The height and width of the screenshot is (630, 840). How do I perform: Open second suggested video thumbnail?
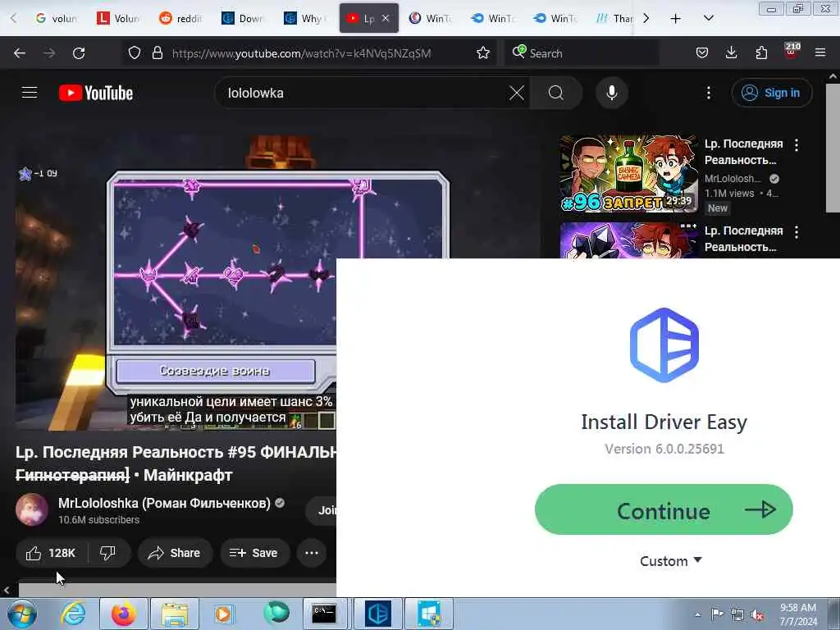pos(628,240)
